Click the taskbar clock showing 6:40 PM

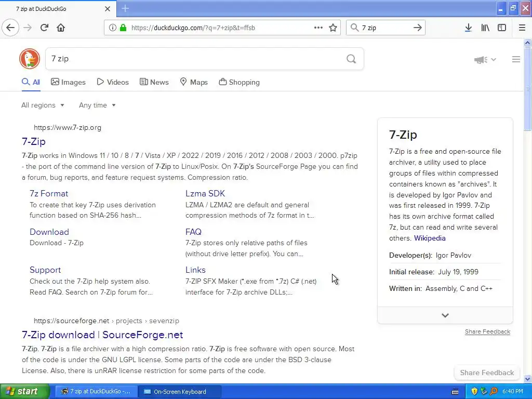click(512, 392)
